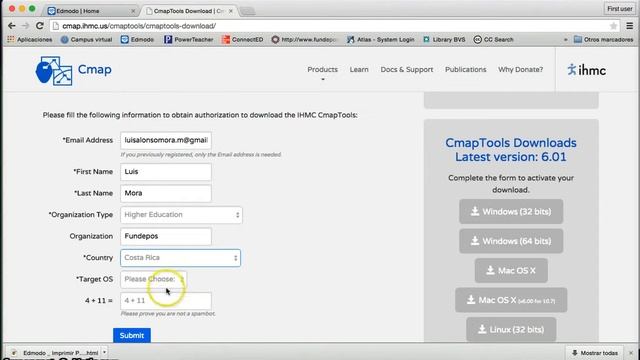The width and height of the screenshot is (640, 360).
Task: Open Edmodo bookmark
Action: 138,40
